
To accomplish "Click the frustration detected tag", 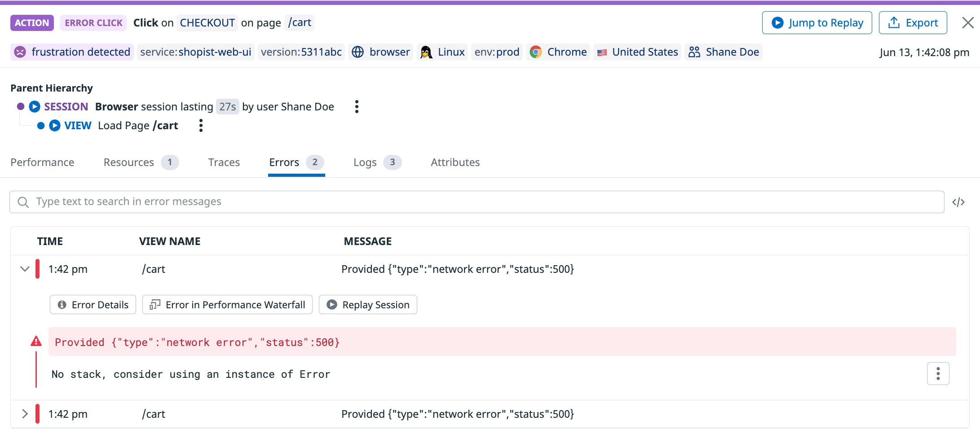I will pos(72,52).
